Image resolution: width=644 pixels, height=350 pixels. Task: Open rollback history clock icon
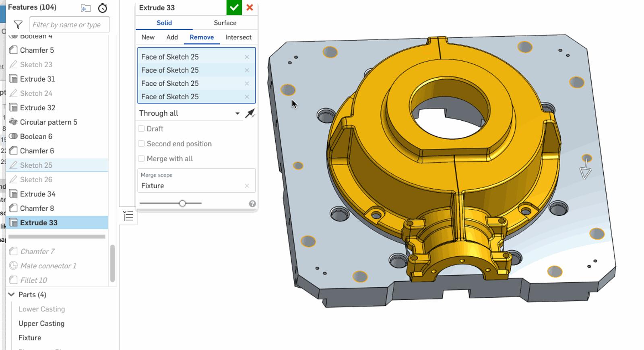click(103, 8)
